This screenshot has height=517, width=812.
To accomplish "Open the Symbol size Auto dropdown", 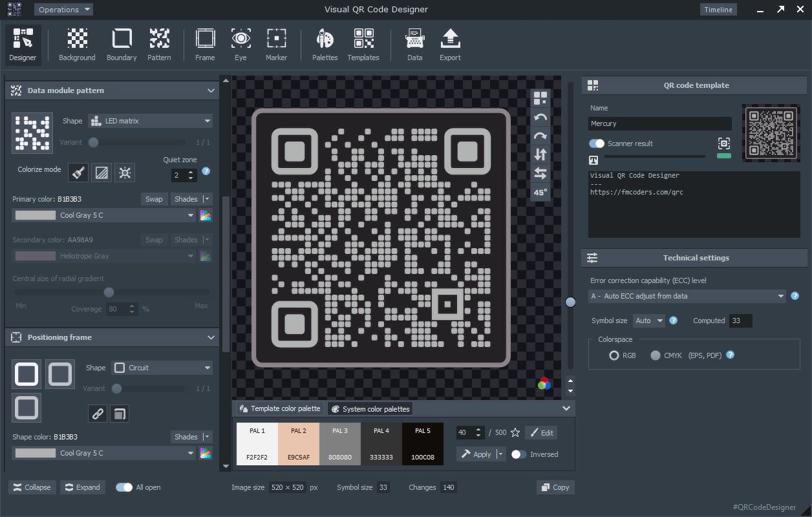I will [648, 321].
